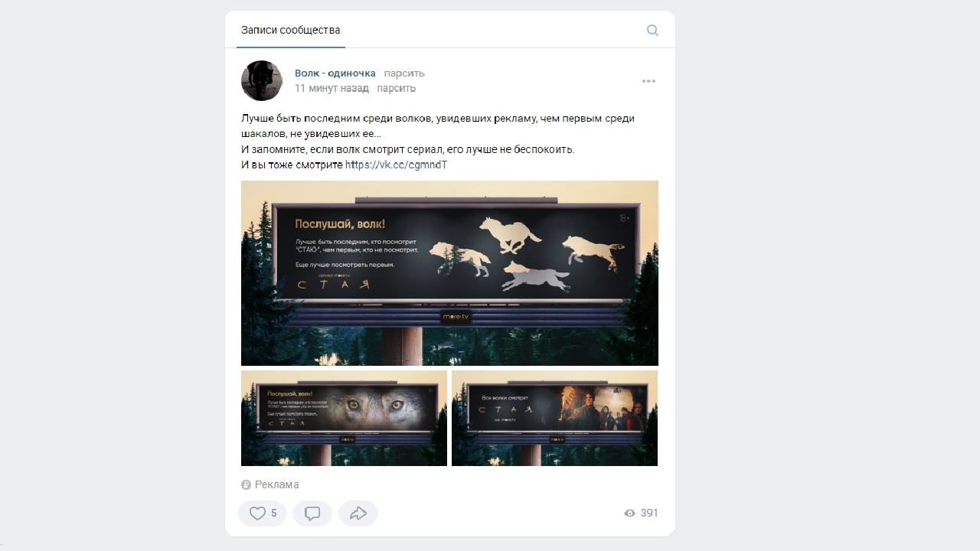The height and width of the screenshot is (551, 980).
Task: Open comments with speech bubble icon
Action: 312,514
